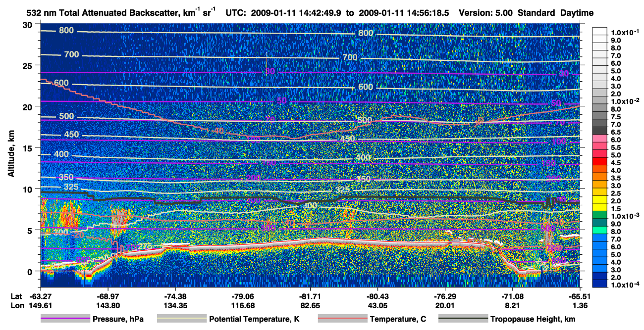Click the word 'Daytime' in the title

[x=576, y=13]
